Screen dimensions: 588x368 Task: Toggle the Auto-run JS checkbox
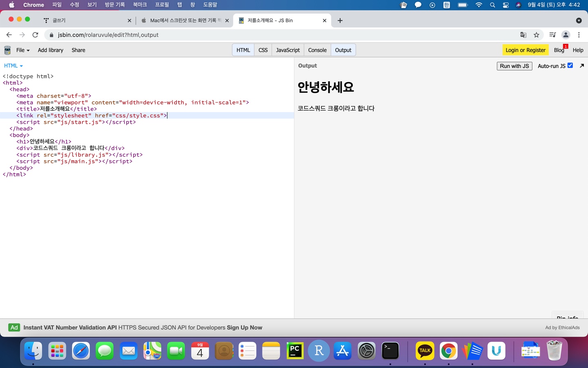pos(570,65)
